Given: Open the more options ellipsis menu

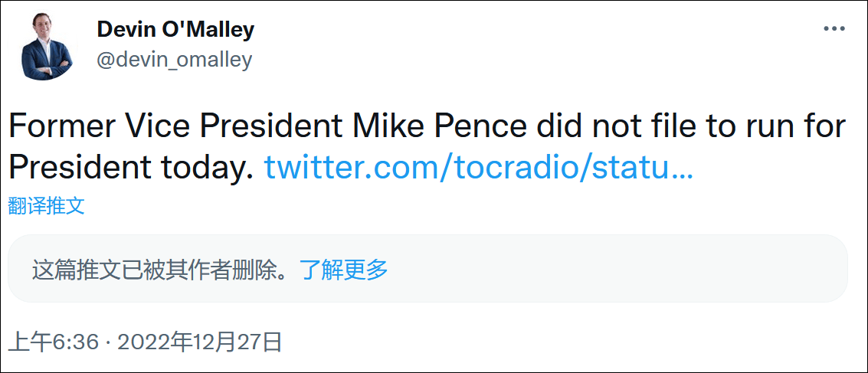Looking at the screenshot, I should (834, 29).
